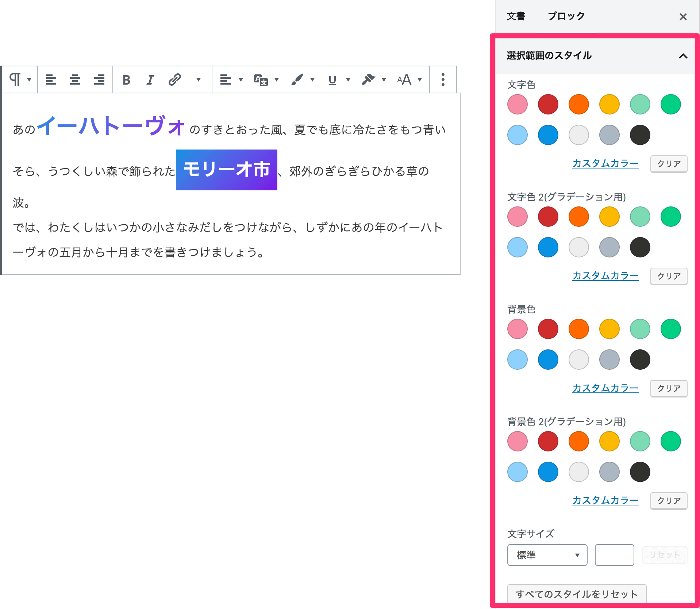700x609 pixels.
Task: Open the highlighter dropdown arrow
Action: point(384,79)
